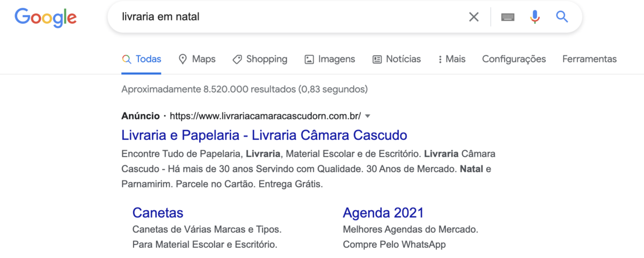Open the on-screen keyboard icon
The image size is (644, 258).
pyautogui.click(x=507, y=17)
